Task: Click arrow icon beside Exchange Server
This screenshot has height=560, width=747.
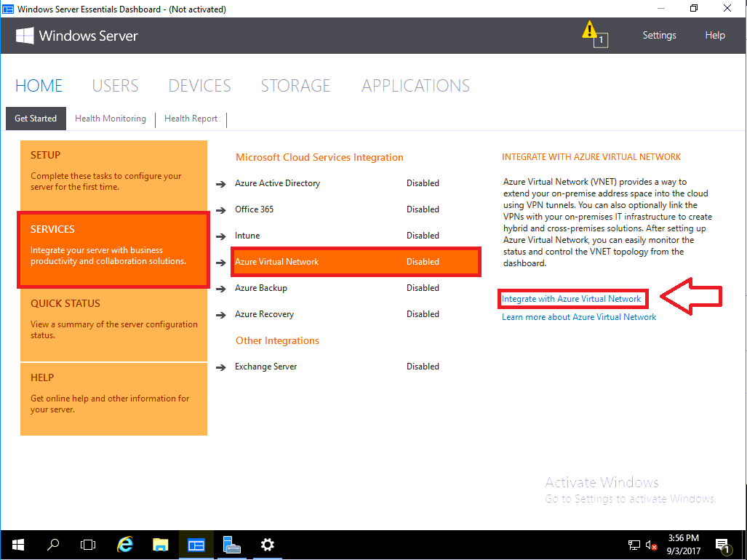Action: pos(220,367)
